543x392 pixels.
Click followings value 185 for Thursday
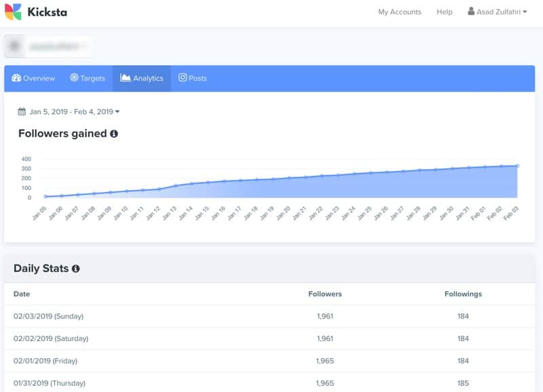click(463, 383)
